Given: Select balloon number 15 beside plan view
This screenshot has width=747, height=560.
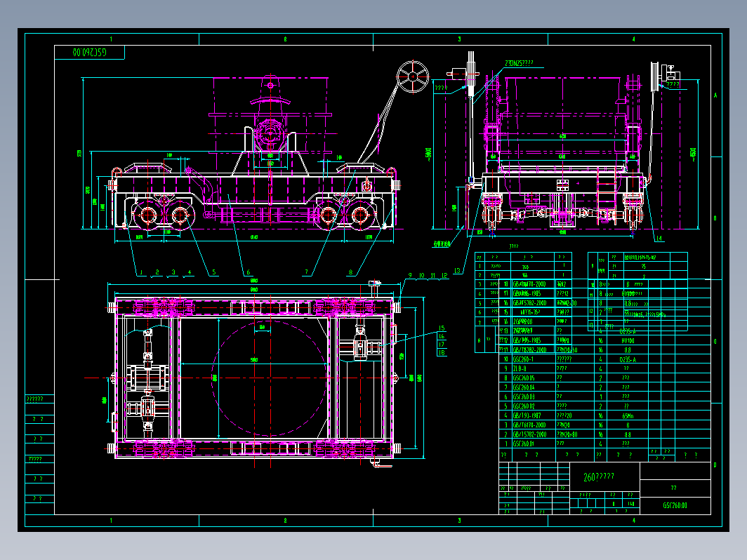Looking at the screenshot, I should (442, 328).
